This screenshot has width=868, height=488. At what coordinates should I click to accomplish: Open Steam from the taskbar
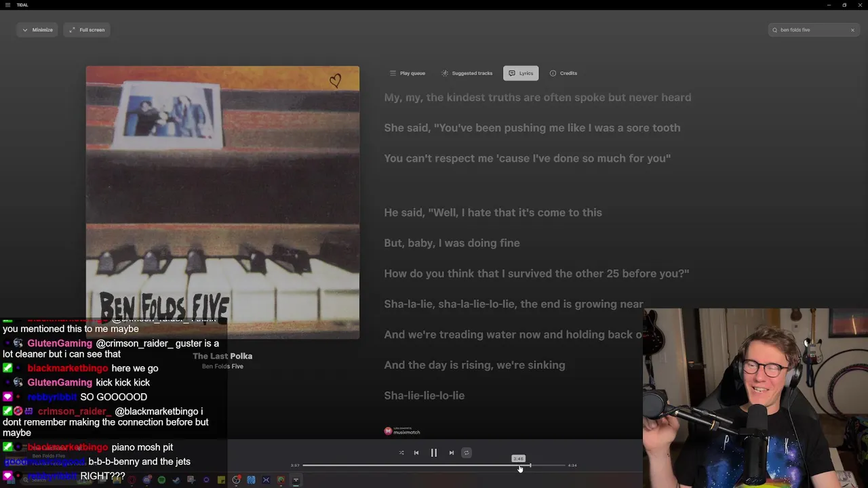click(x=176, y=480)
